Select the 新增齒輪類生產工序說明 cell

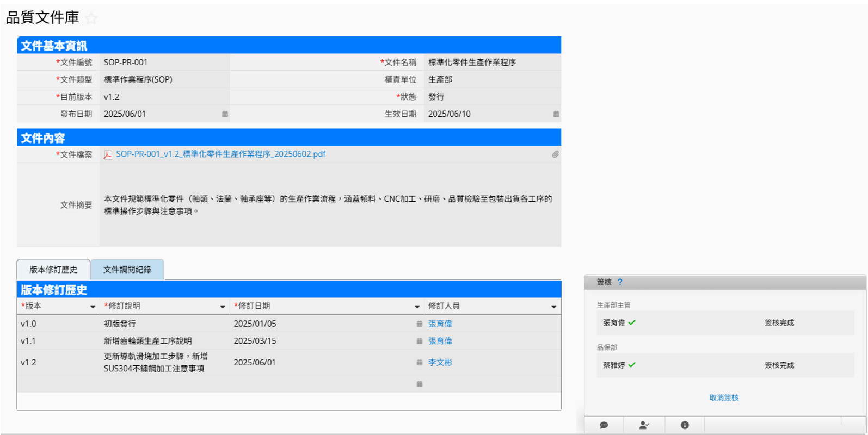[165, 341]
